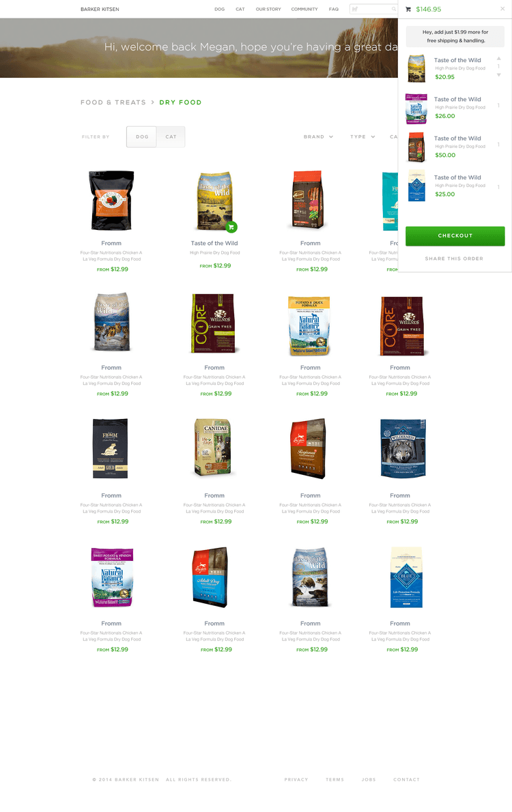The width and height of the screenshot is (512, 812).
Task: Increase quantity of the $20.95 cart item
Action: 498,59
